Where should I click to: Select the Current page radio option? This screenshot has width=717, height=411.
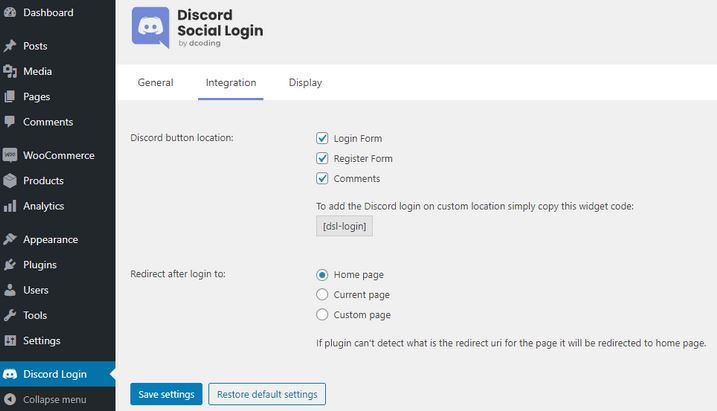(x=322, y=294)
